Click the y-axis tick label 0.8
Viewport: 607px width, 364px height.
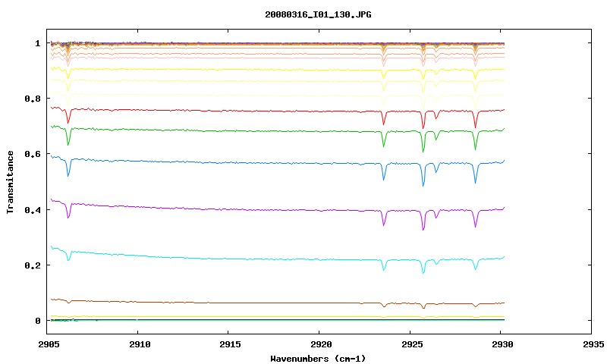(33, 99)
